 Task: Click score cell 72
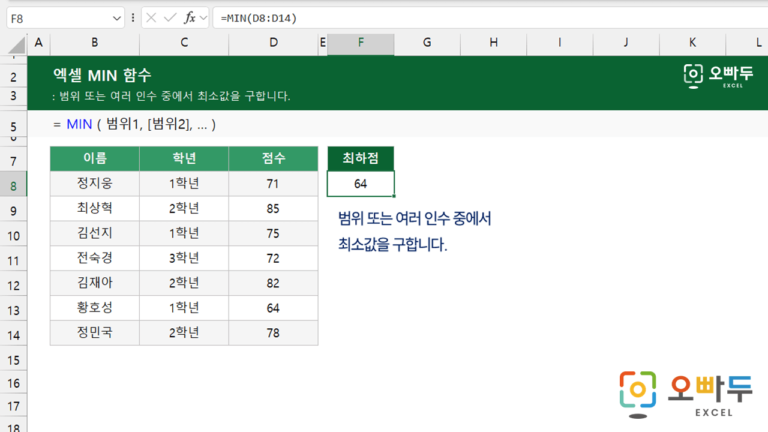point(273,258)
